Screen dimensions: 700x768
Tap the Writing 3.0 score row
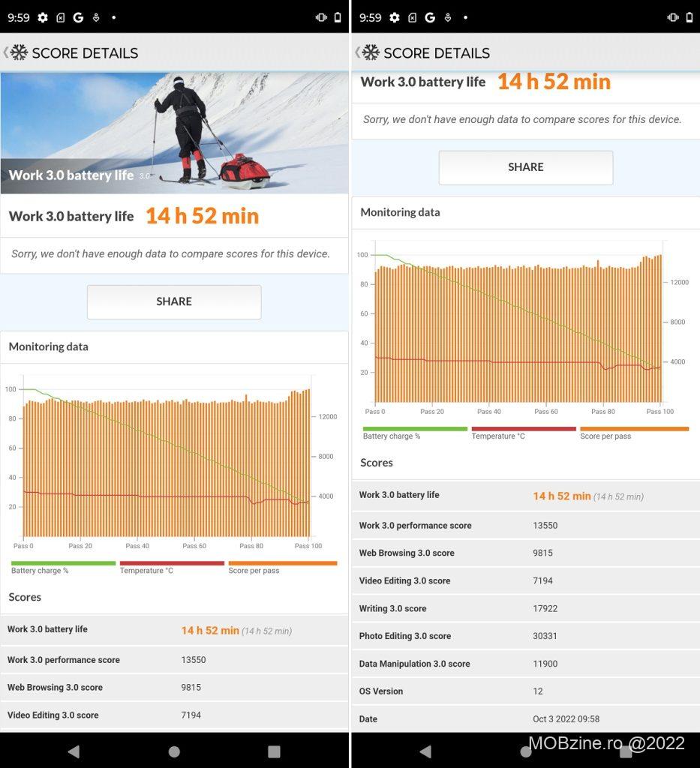point(525,608)
